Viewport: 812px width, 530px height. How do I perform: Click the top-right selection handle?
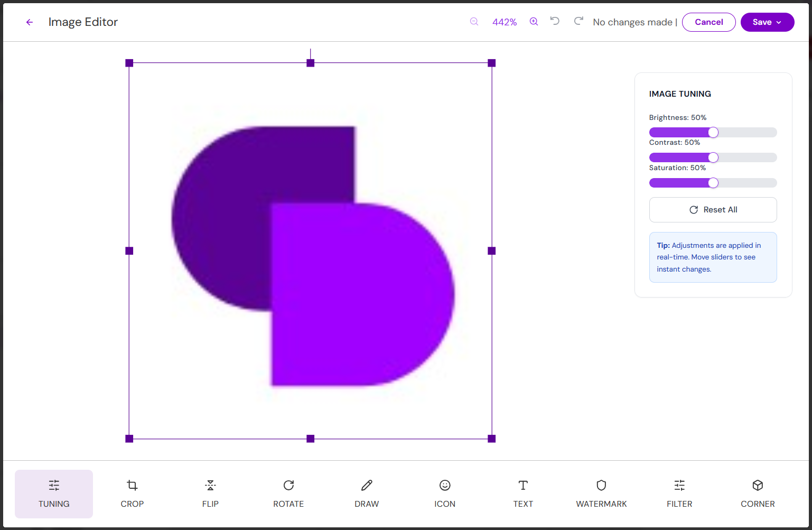(492, 63)
